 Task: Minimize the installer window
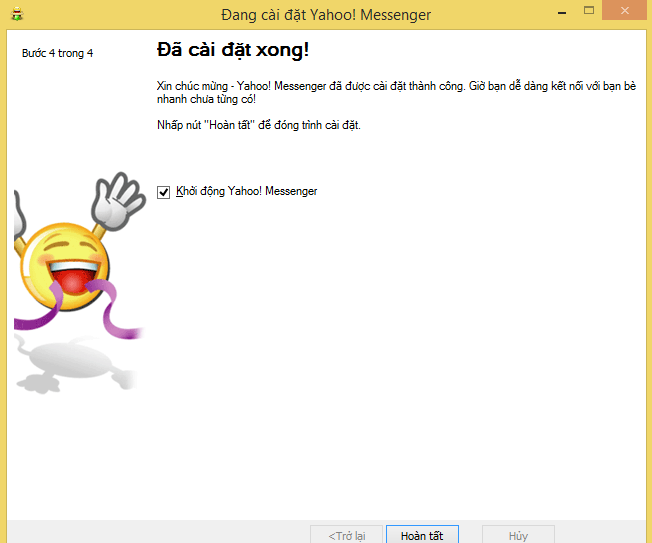click(x=562, y=12)
